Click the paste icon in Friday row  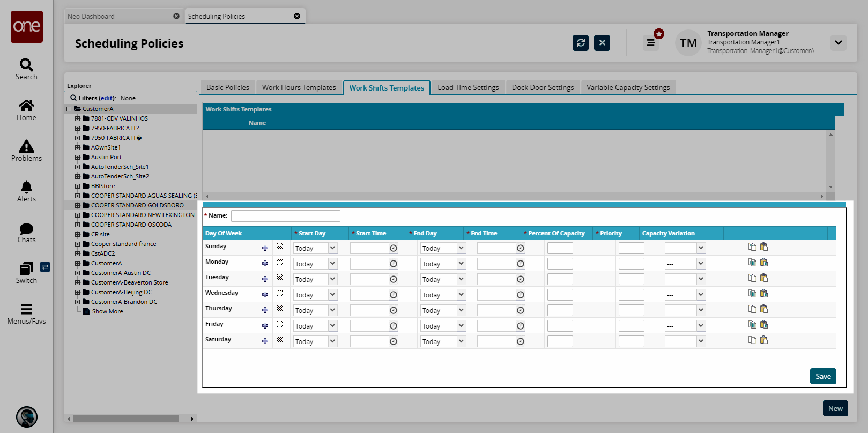[x=764, y=325]
